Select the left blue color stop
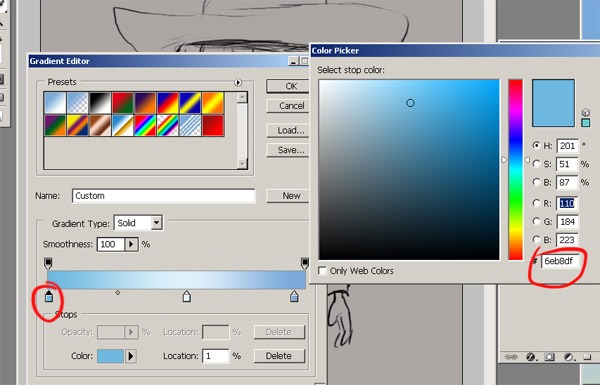Screen dimensions: 600x385 49,296
